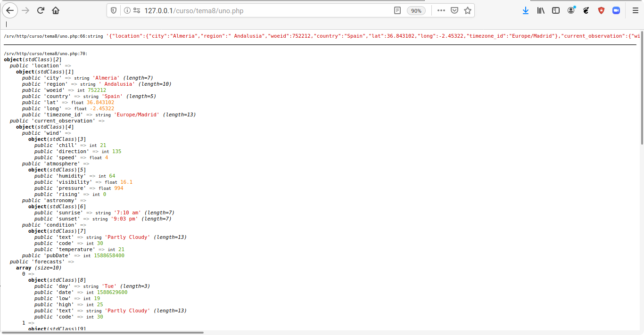Click the 'Spain' country value
Screen dimensions: 644x335
(112, 96)
